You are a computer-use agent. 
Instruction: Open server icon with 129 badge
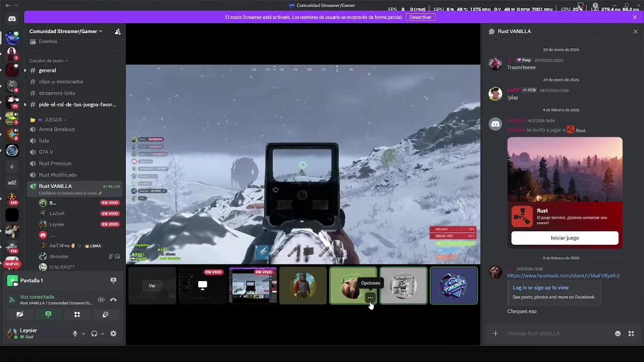point(12,198)
